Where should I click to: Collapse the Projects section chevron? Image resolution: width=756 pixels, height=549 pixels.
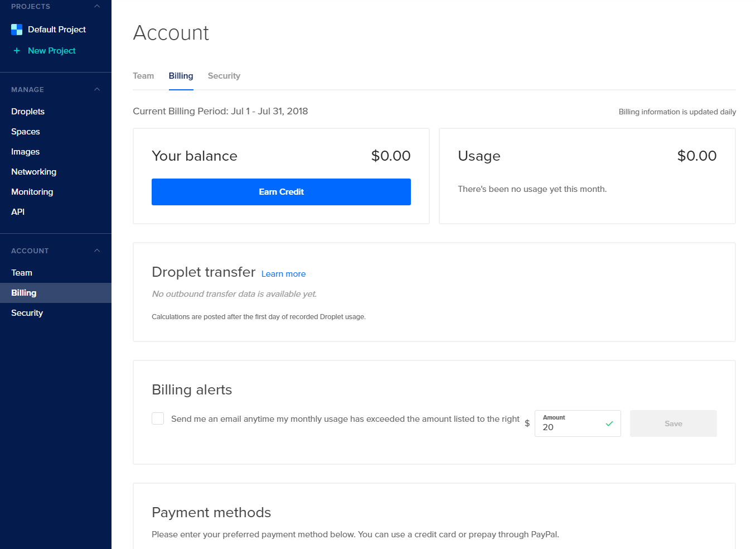point(97,7)
